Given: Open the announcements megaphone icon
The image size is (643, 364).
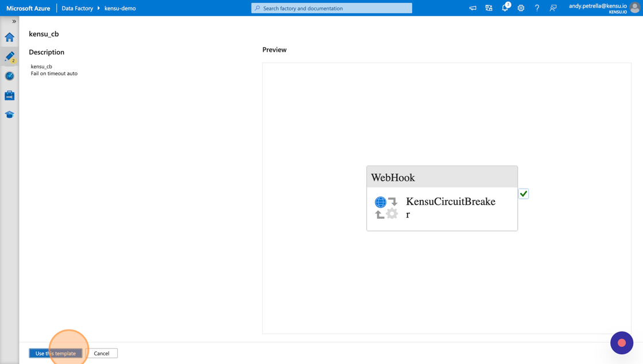Looking at the screenshot, I should 473,8.
